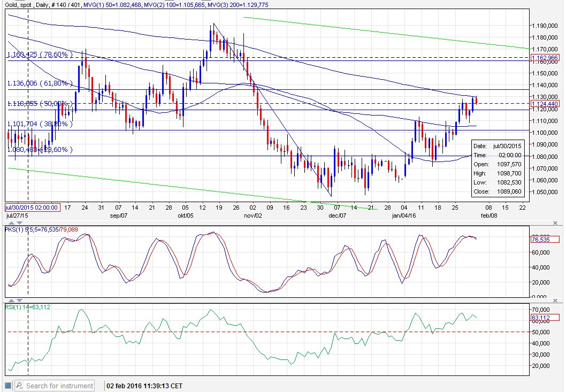
Task: Select the MVG(3) 200=1.129,775 legend entry
Action: pos(238,5)
